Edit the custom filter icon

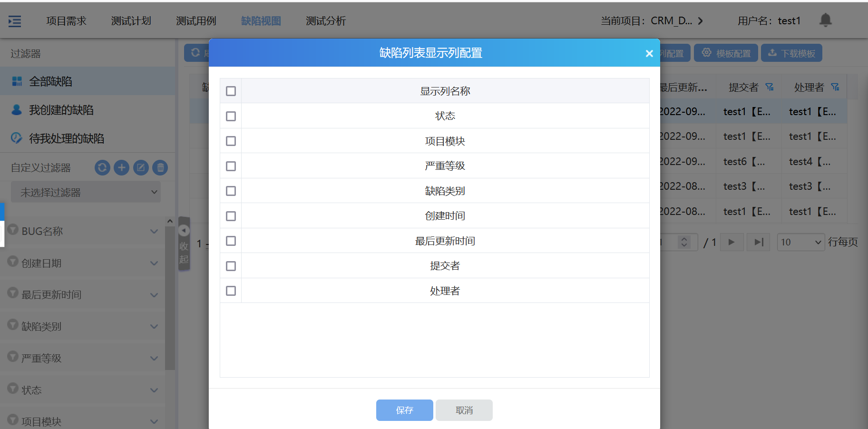(x=141, y=167)
